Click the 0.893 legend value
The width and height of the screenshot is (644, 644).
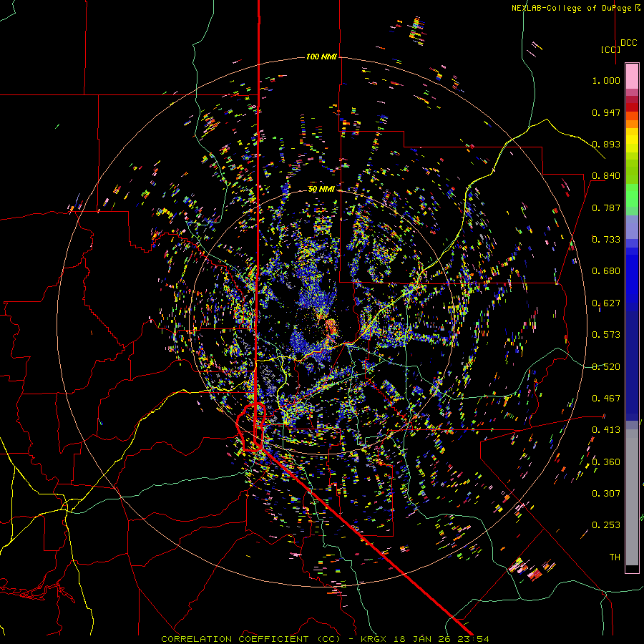point(606,144)
